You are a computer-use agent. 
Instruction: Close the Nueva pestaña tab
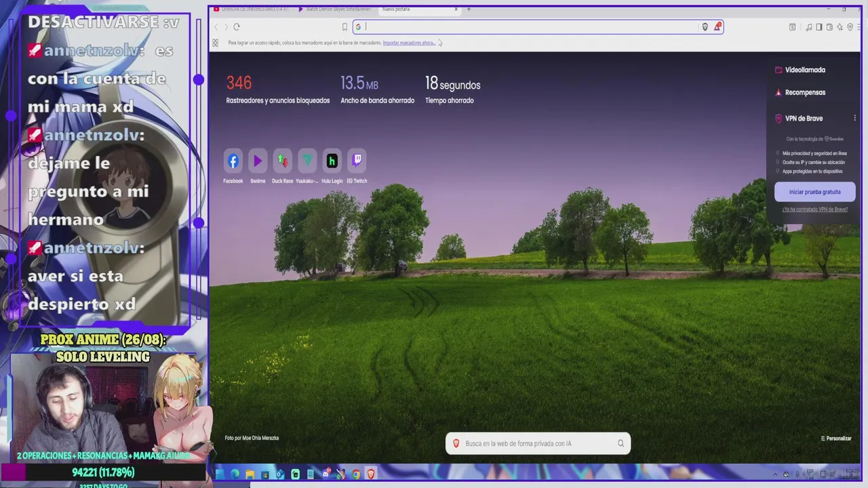(456, 9)
